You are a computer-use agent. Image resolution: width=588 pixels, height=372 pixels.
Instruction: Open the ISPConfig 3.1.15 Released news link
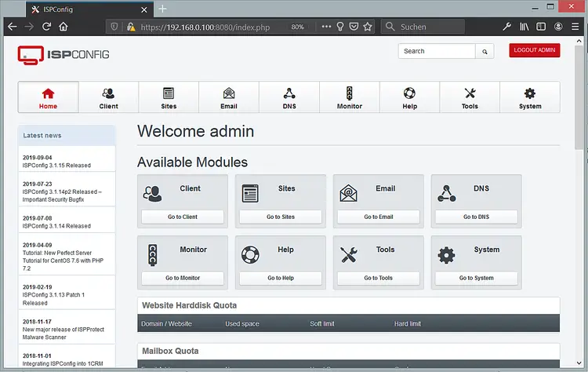pos(56,166)
